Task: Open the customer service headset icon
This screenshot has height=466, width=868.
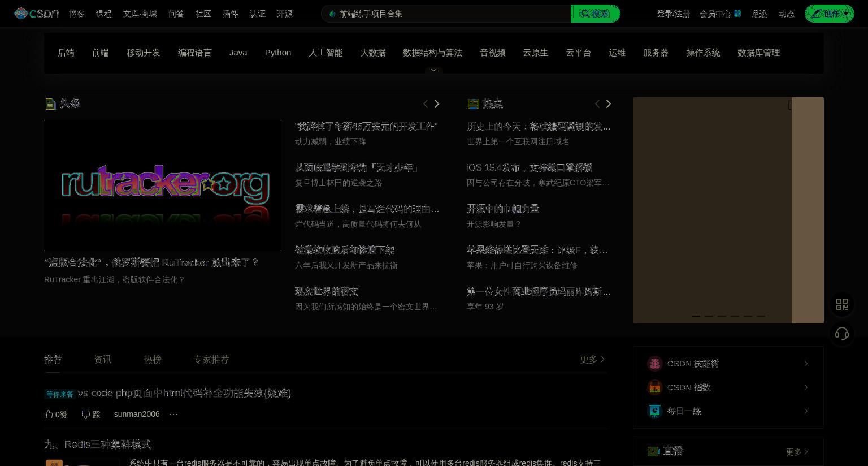Action: pos(842,334)
